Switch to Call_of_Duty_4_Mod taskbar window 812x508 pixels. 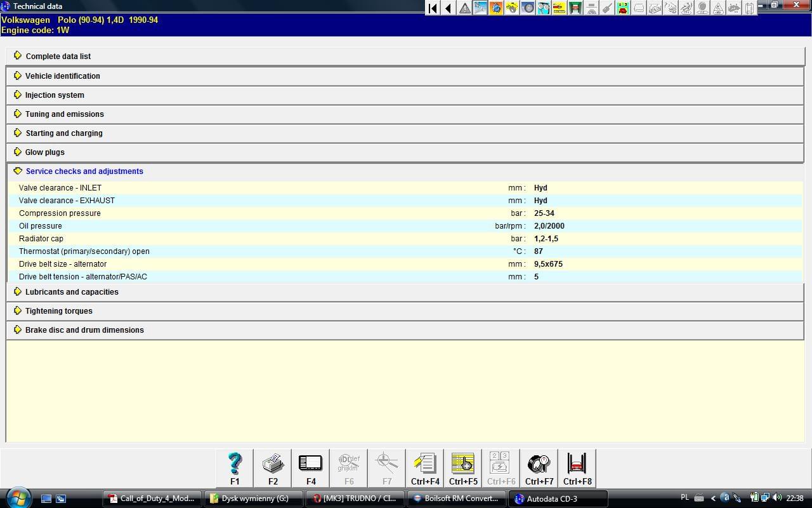click(x=152, y=498)
